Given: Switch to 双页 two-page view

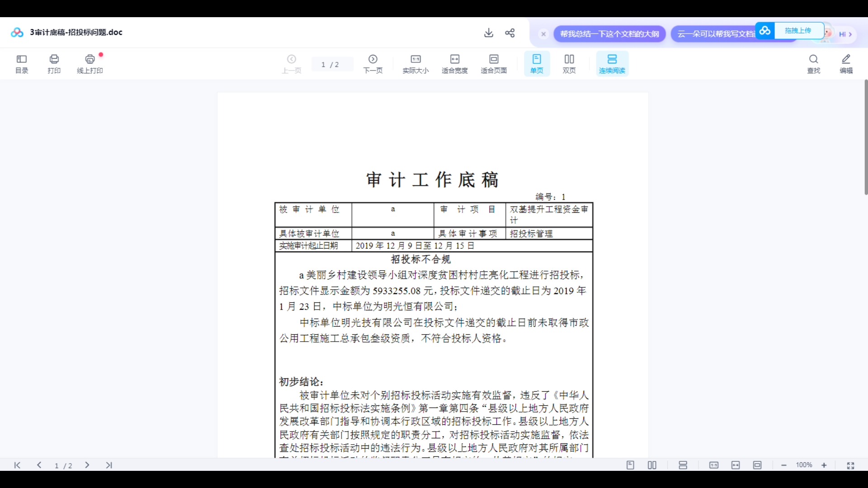Looking at the screenshot, I should [569, 63].
